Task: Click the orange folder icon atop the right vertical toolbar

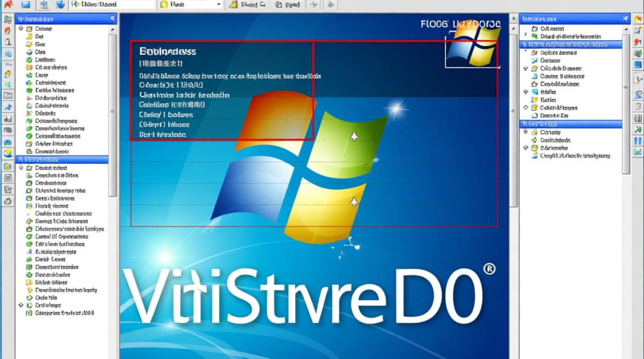Action: [x=637, y=20]
